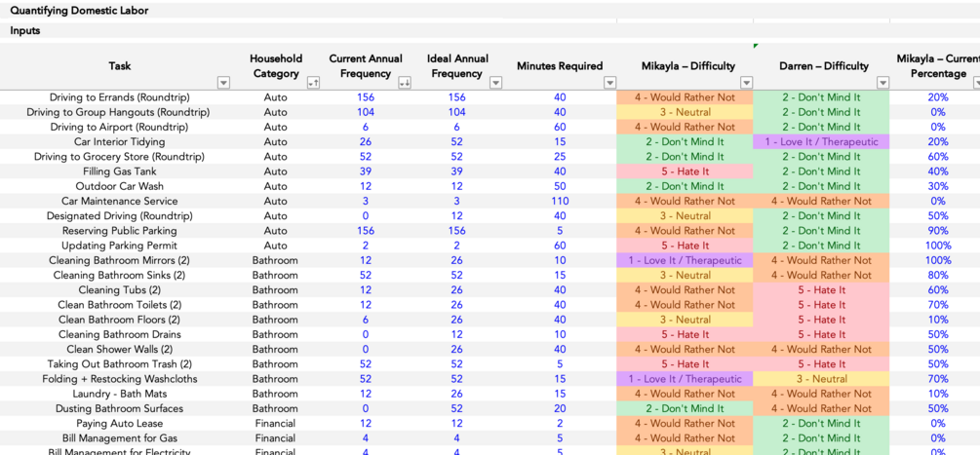Select Mikayla's '90%' for Reserving Public Parking
Viewport: 980px width, 455px height.
tap(937, 230)
